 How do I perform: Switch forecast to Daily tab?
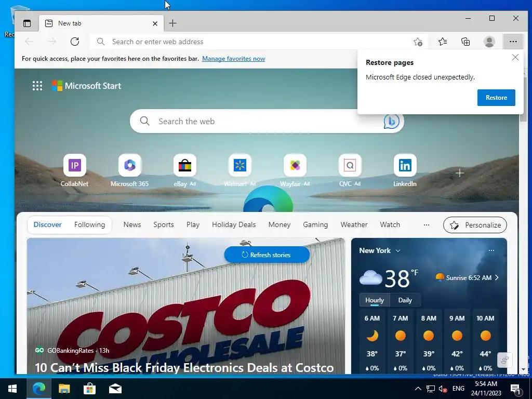point(405,300)
